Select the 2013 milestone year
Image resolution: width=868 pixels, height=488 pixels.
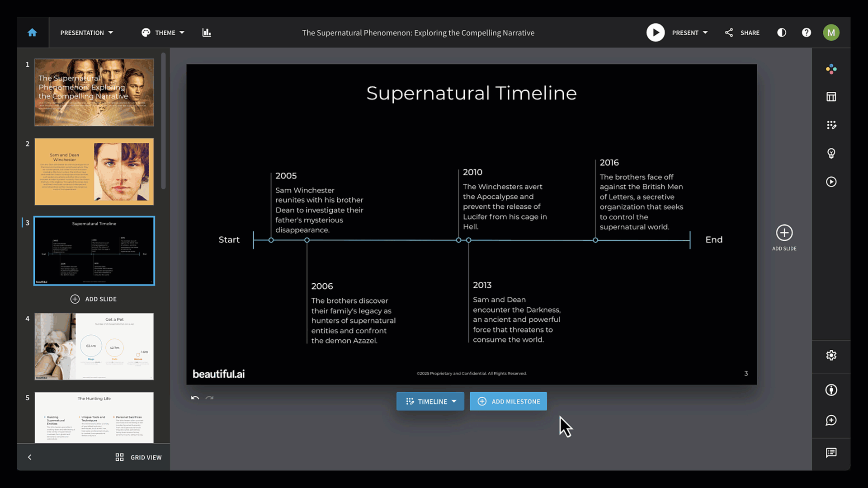click(482, 285)
